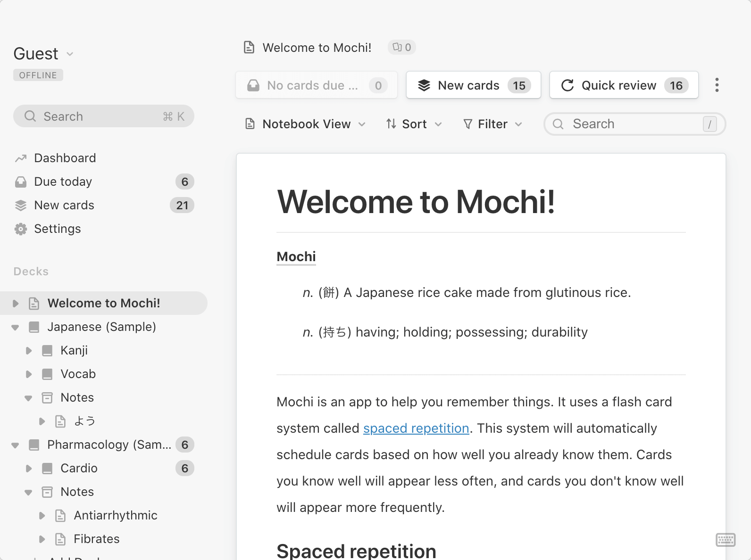Click Welcome to Mochi! deck document icon
751x560 pixels.
coord(34,303)
